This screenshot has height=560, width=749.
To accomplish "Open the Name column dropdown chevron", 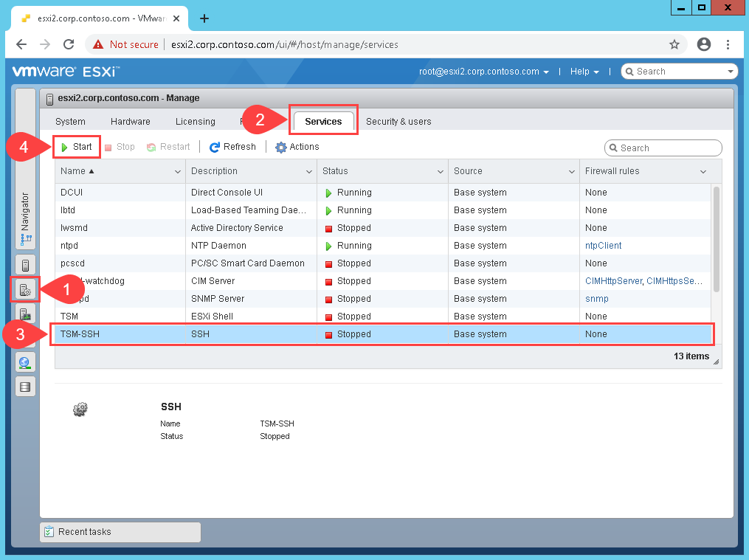I will coord(178,172).
